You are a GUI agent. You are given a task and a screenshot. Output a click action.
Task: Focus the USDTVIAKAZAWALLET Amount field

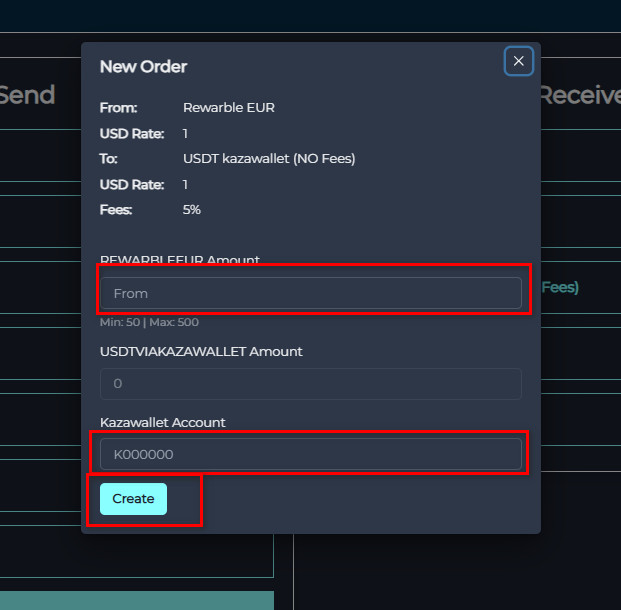tap(311, 383)
